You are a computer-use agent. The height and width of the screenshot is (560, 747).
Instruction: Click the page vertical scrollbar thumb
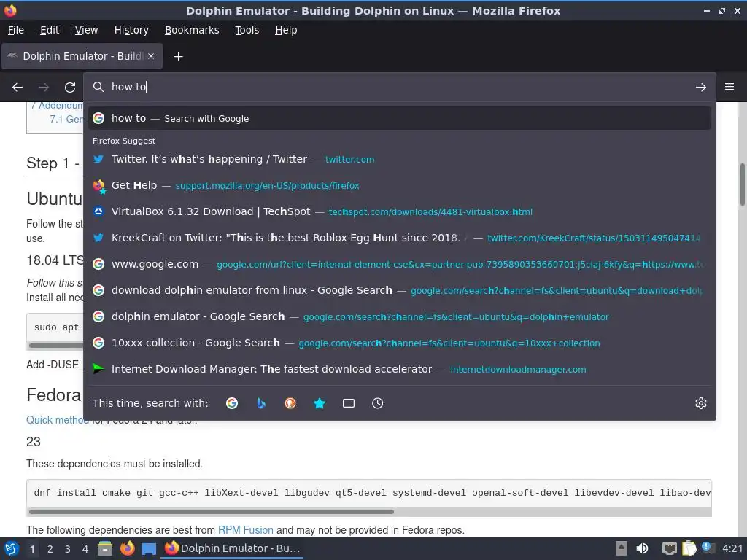coord(742,184)
